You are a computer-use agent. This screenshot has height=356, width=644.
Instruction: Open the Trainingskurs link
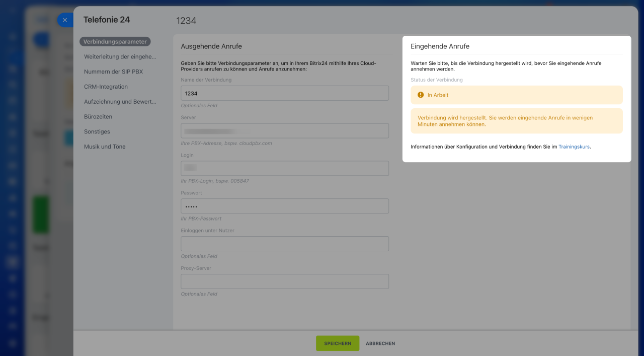point(574,147)
